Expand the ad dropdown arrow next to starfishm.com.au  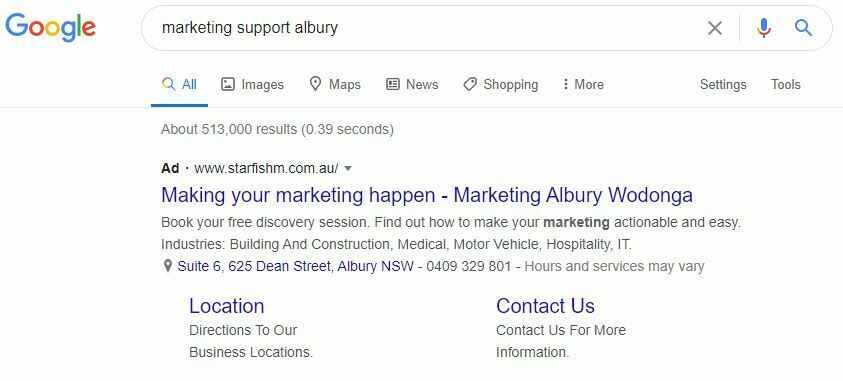pos(348,169)
